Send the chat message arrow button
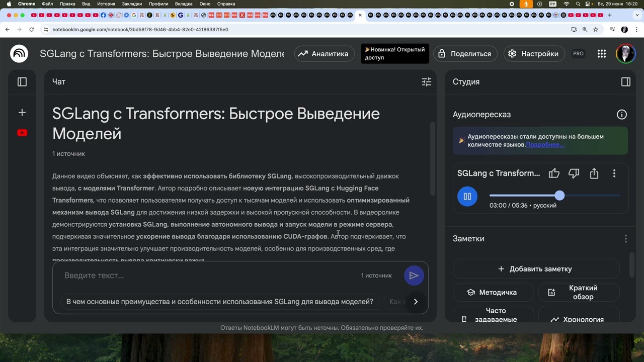Image resolution: width=644 pixels, height=362 pixels. [414, 276]
